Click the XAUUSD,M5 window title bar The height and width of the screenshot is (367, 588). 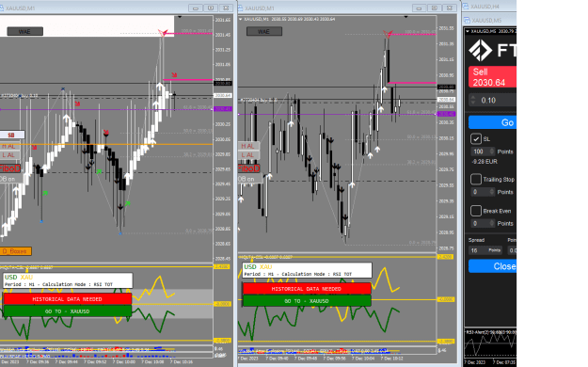pos(489,21)
